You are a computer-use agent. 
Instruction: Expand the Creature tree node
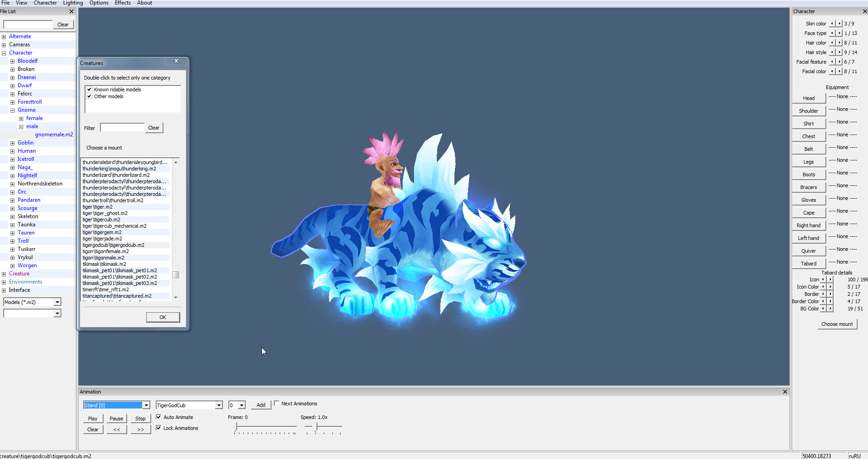4,274
